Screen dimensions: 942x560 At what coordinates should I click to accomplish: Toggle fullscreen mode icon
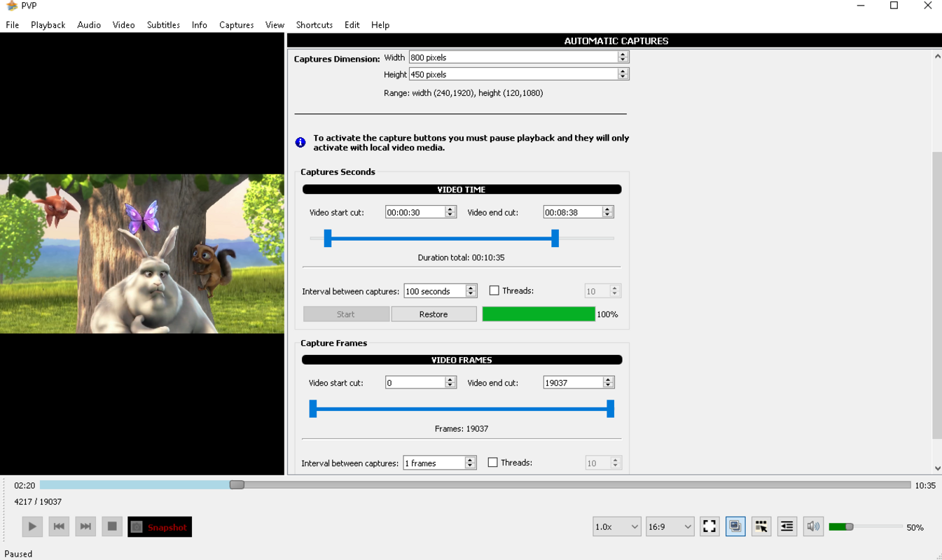tap(709, 526)
